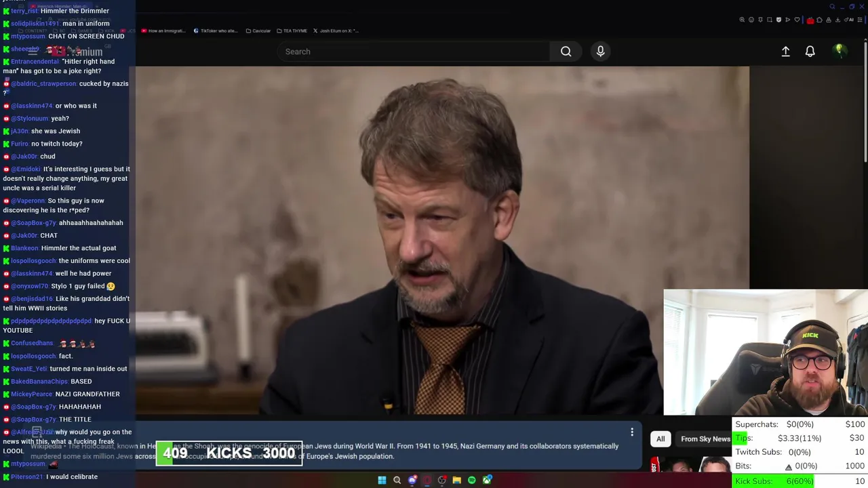868x488 pixels.
Task: Open Discord from the taskbar
Action: pos(412,481)
